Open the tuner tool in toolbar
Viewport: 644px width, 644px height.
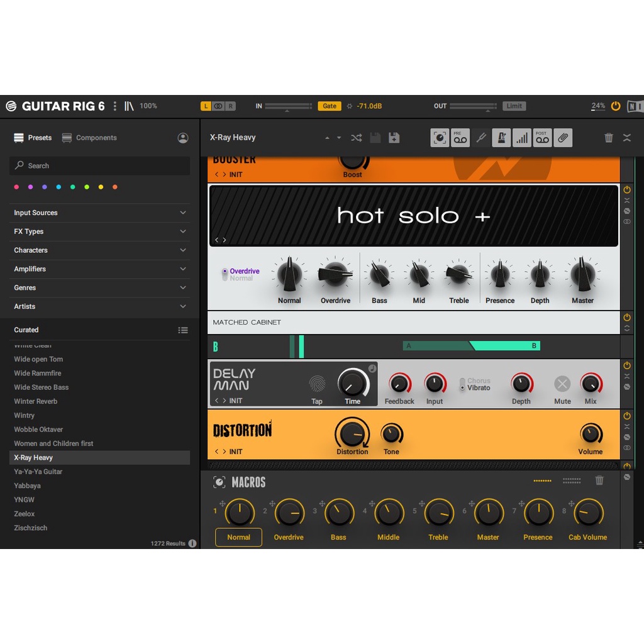coord(481,138)
